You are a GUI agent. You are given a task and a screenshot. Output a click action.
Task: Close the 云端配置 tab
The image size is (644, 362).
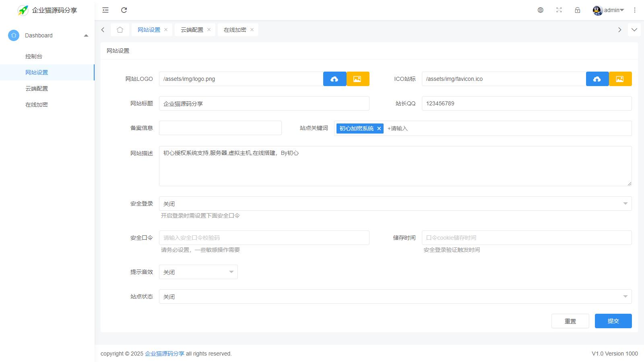pos(209,30)
